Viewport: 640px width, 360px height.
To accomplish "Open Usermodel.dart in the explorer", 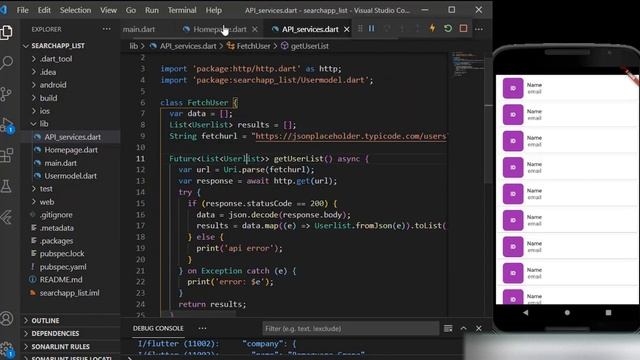I will [70, 176].
